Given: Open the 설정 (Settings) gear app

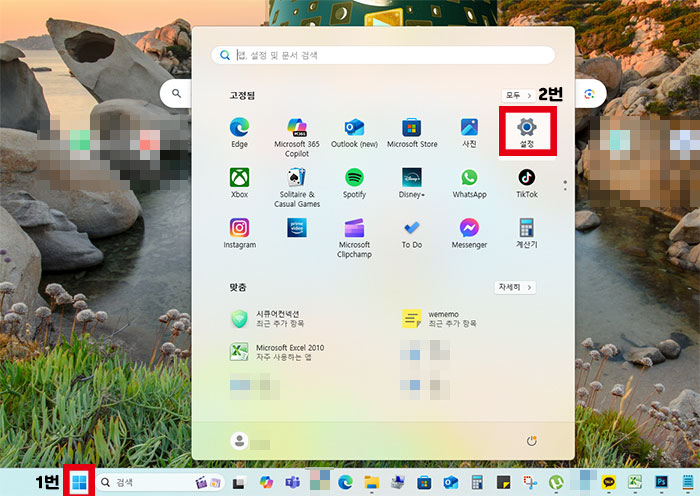Looking at the screenshot, I should [527, 133].
